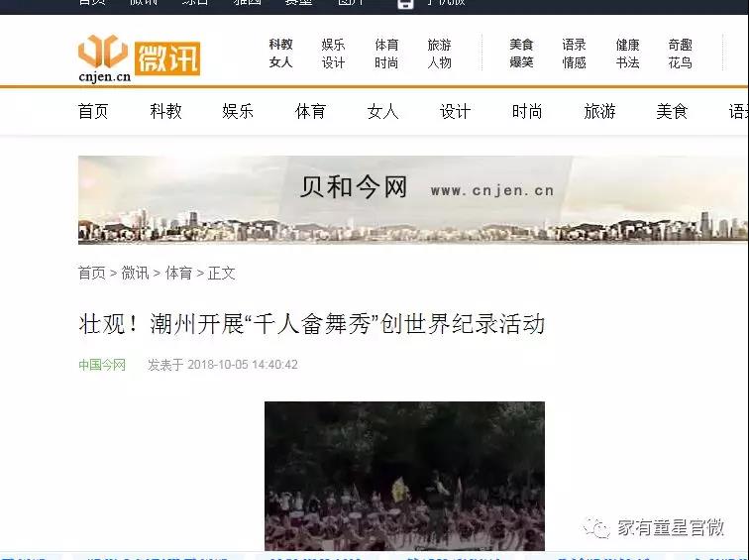Choose 设计 in main navigation bar
Image resolution: width=749 pixels, height=560 pixels.
point(455,111)
